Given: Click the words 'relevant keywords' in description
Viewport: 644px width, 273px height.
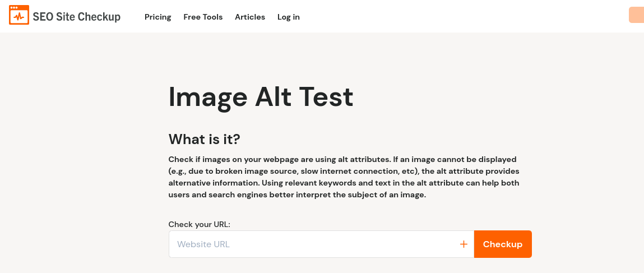Looking at the screenshot, I should tap(319, 183).
